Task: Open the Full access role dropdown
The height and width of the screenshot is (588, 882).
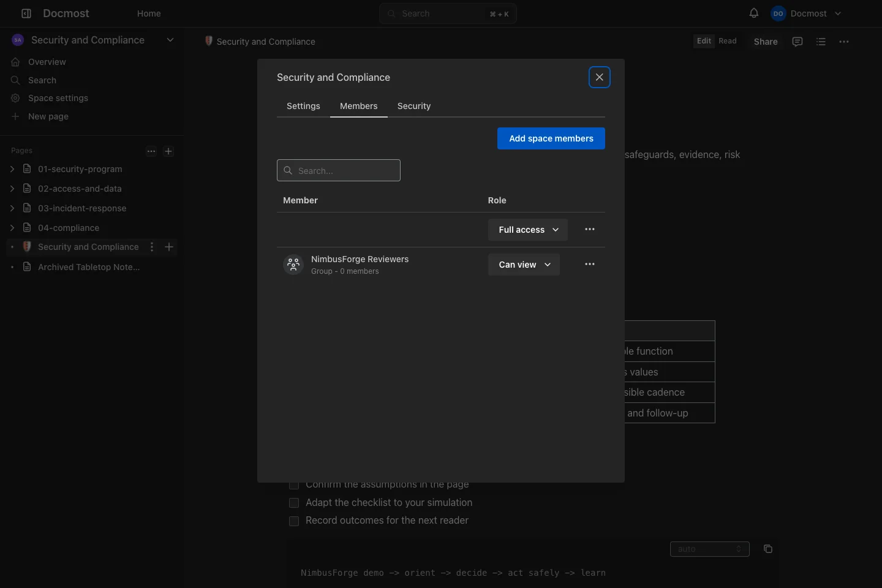Action: pos(528,230)
